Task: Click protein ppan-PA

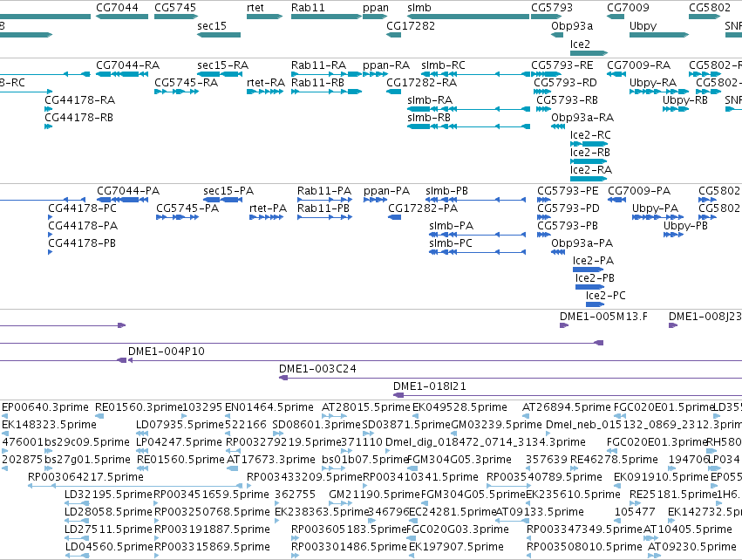Action: [375, 201]
